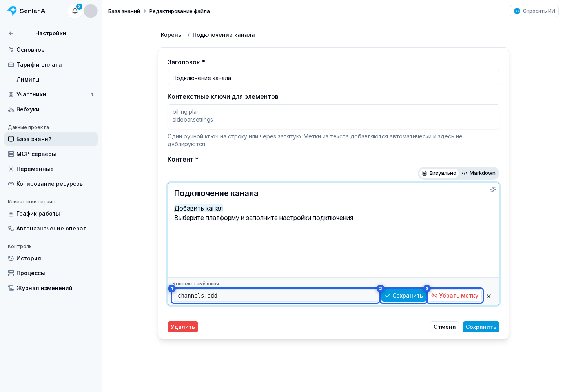Click Корень breadcrumb link
The width and height of the screenshot is (565, 392).
pyautogui.click(x=171, y=35)
